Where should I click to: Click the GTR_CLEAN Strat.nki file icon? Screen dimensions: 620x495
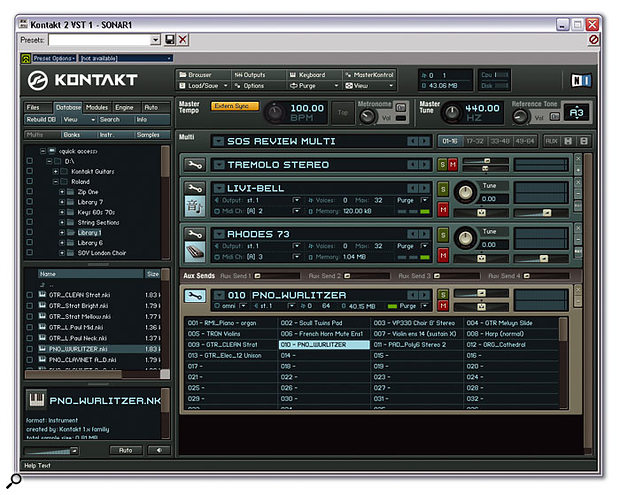42,295
